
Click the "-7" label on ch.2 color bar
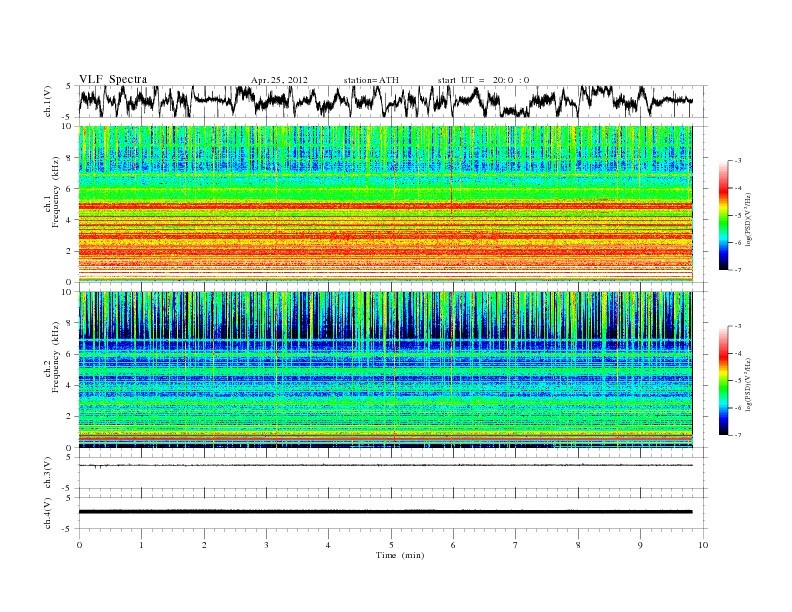737,435
